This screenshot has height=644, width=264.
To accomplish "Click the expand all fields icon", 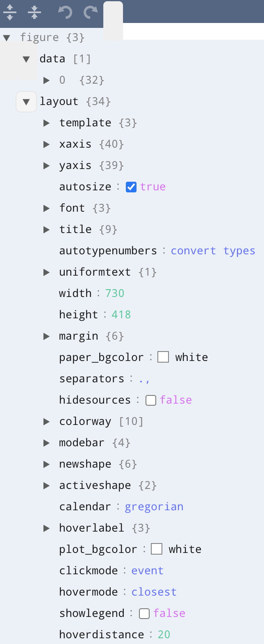I will coord(10,12).
